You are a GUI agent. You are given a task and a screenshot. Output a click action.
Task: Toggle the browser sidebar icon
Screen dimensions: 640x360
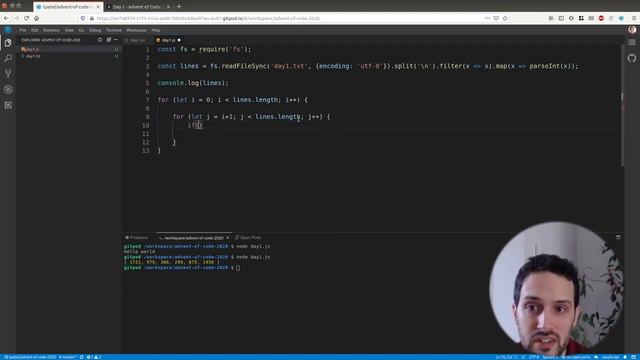(561, 18)
